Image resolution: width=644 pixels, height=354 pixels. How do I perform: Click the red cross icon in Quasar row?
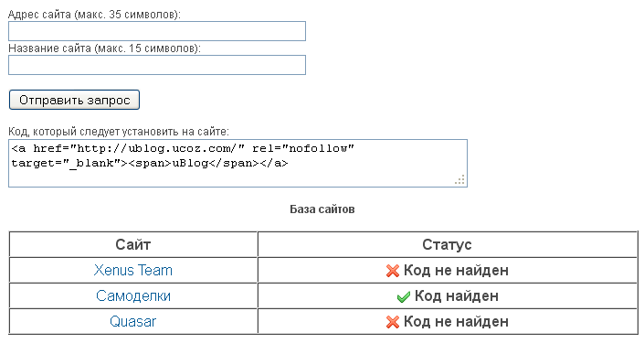(x=393, y=321)
